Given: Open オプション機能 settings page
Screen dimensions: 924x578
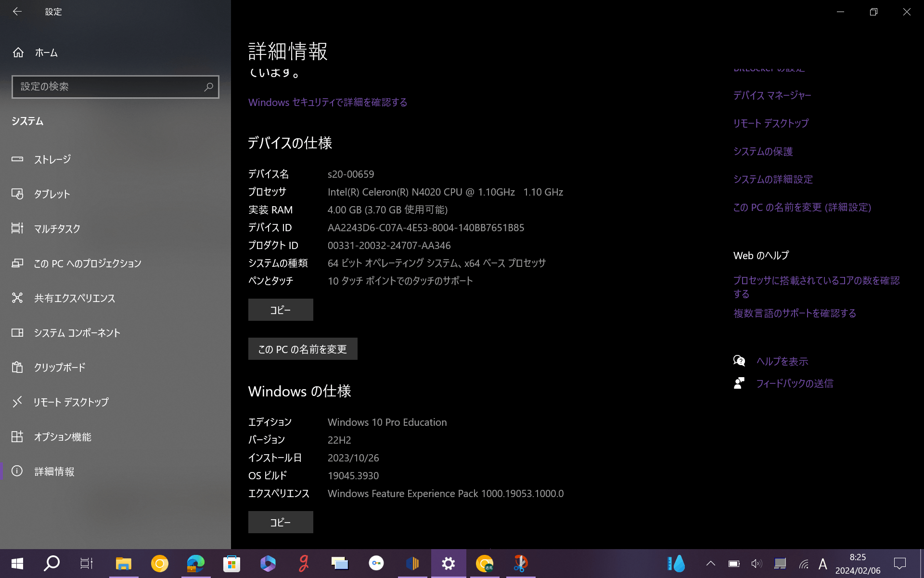Looking at the screenshot, I should click(x=62, y=437).
